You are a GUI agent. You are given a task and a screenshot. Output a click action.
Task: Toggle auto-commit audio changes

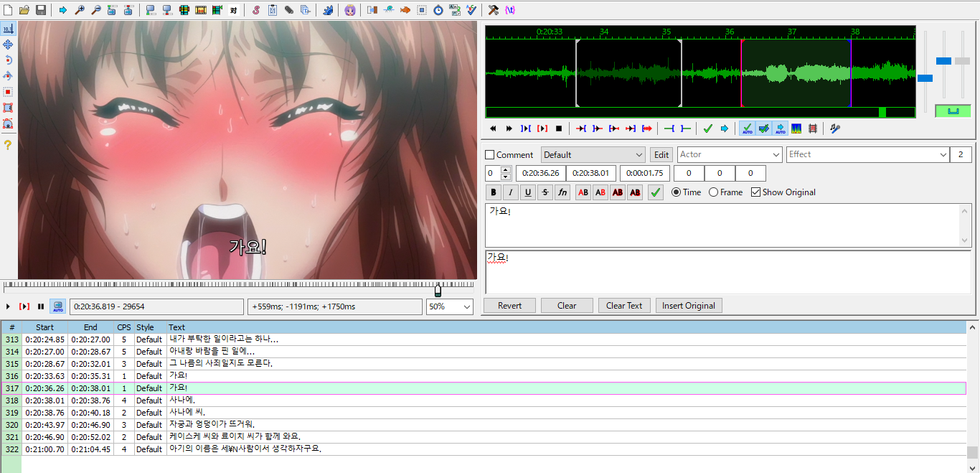click(x=747, y=128)
